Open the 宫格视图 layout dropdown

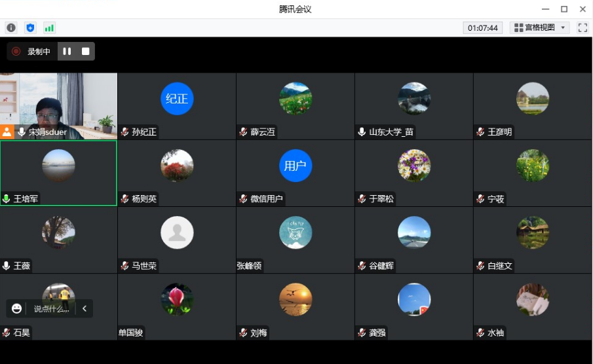540,27
